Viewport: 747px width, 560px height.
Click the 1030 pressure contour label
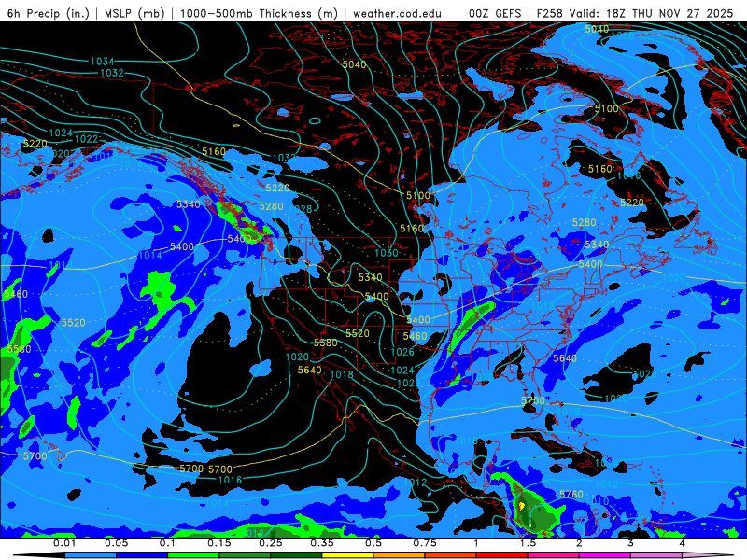click(x=387, y=252)
